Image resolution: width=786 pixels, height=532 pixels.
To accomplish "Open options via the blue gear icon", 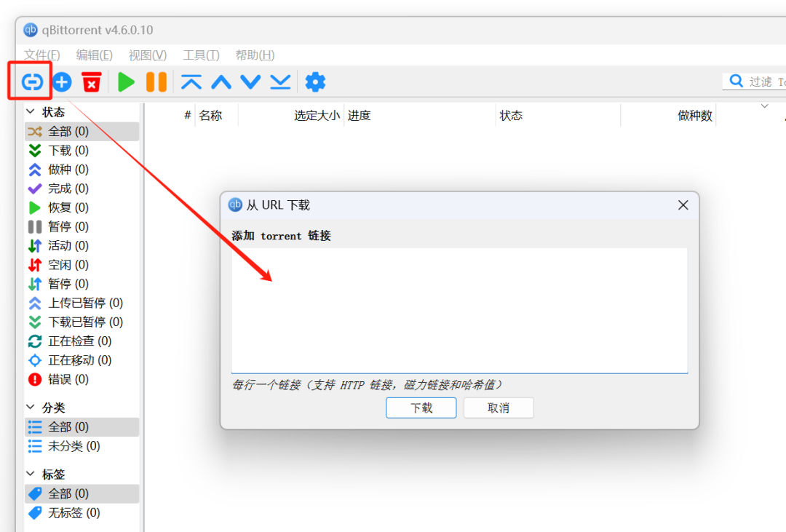I will pyautogui.click(x=315, y=82).
